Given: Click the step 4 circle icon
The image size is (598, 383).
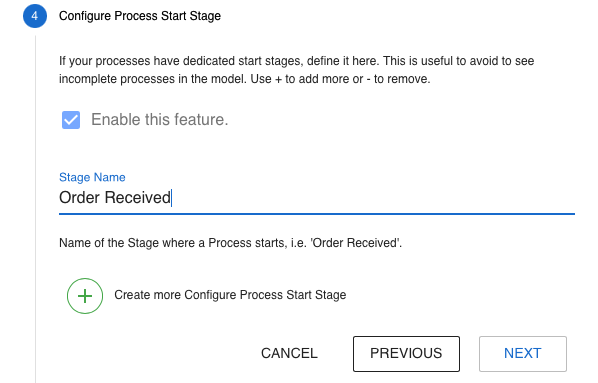Looking at the screenshot, I should pyautogui.click(x=35, y=16).
